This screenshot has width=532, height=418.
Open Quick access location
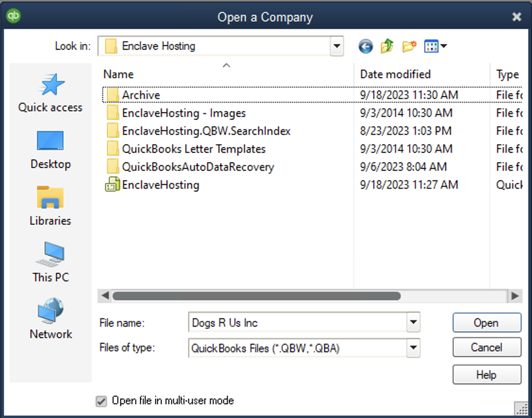tap(50, 93)
